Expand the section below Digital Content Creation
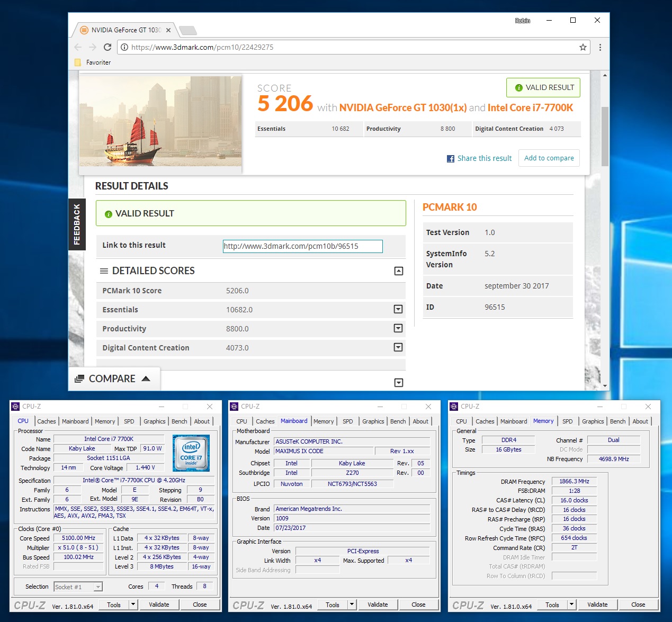This screenshot has width=672, height=622. [x=399, y=383]
